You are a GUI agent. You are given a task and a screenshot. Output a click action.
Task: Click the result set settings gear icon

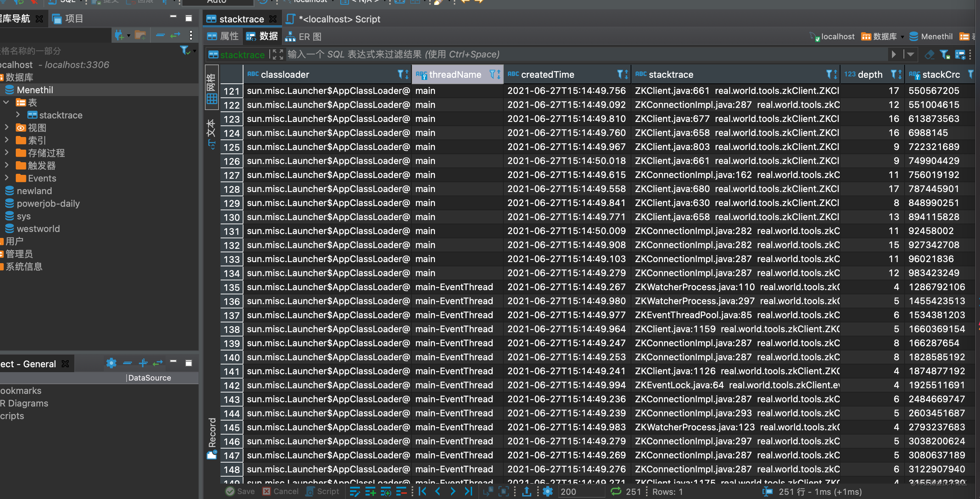click(548, 491)
